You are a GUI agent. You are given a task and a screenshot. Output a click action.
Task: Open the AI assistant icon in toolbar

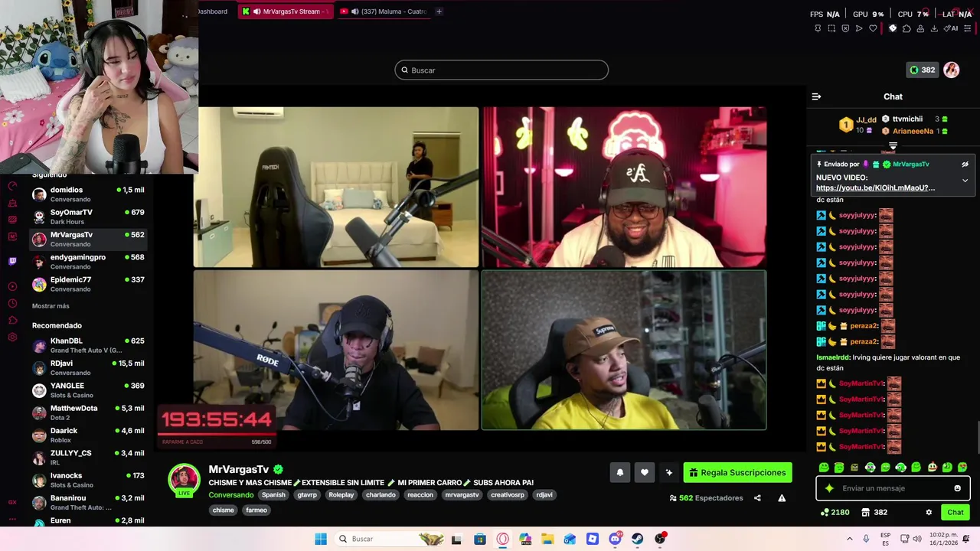[950, 28]
